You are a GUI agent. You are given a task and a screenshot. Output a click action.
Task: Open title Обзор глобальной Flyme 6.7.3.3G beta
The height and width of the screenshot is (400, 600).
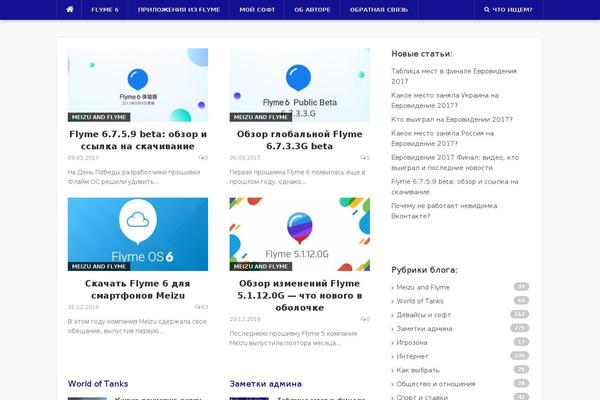(x=300, y=140)
